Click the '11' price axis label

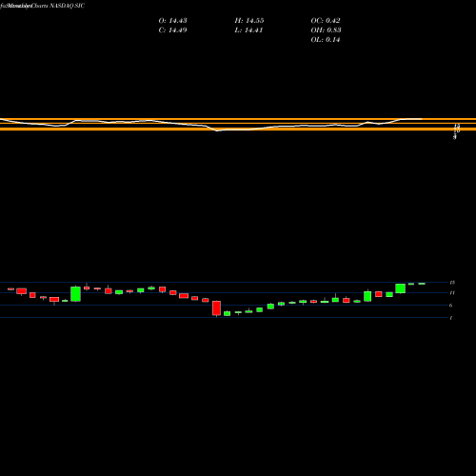452,293
